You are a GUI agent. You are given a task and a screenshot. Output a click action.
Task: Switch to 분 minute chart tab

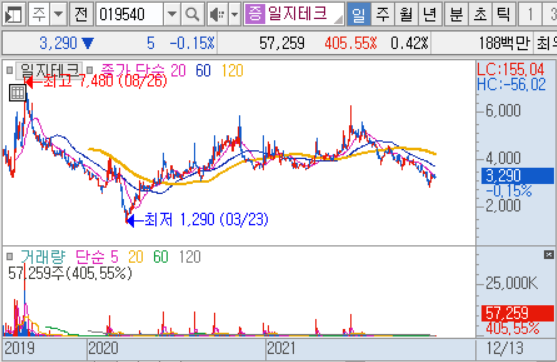tap(456, 15)
